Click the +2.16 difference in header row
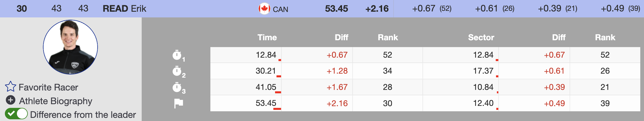Image resolution: width=644 pixels, height=121 pixels. pyautogui.click(x=377, y=9)
